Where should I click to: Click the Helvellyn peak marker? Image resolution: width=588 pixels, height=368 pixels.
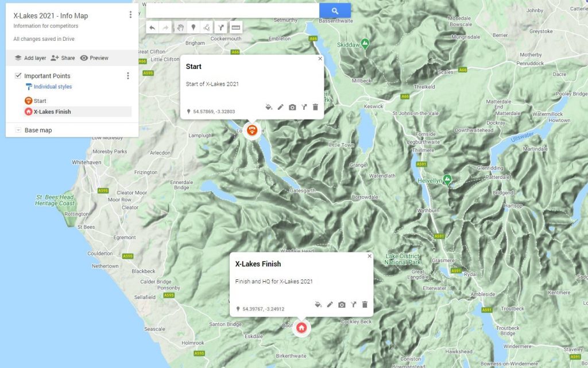pos(447,179)
